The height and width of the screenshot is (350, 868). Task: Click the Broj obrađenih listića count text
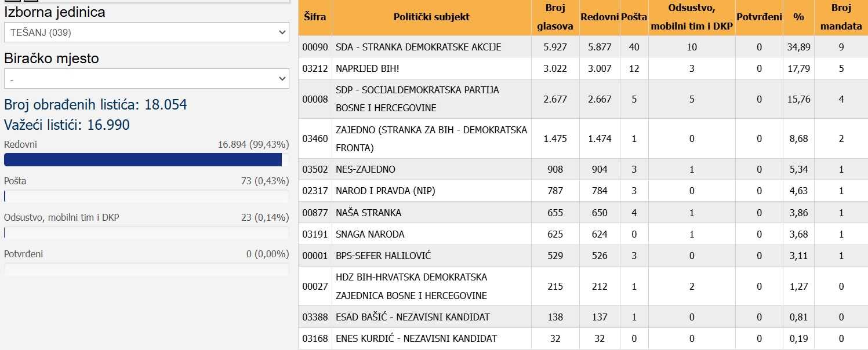(96, 105)
